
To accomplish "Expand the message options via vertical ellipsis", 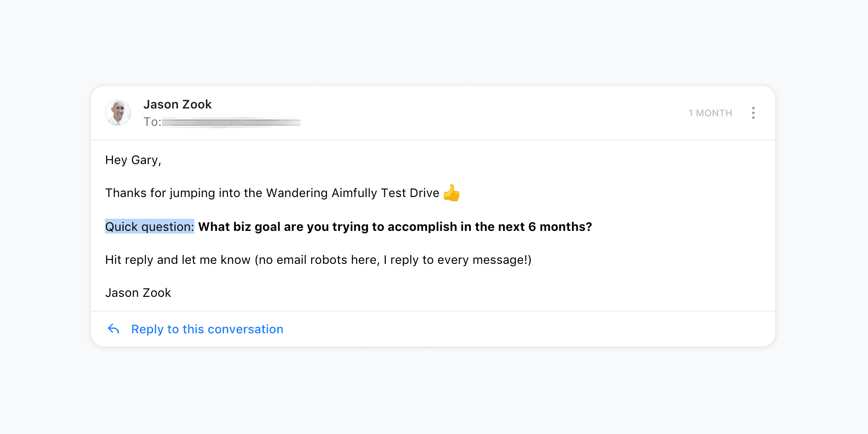I will click(x=754, y=113).
